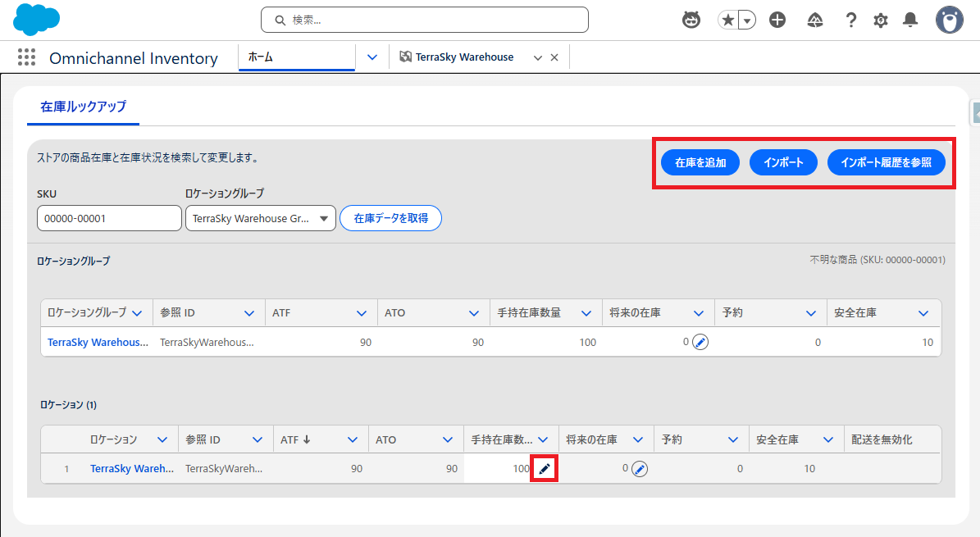This screenshot has height=537, width=980.
Task: Edit 将来の在庫 in the location group row
Action: [700, 342]
